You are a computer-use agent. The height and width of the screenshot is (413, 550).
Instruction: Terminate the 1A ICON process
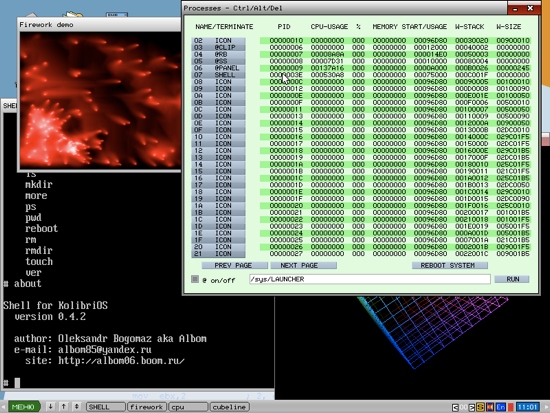pyautogui.click(x=218, y=206)
